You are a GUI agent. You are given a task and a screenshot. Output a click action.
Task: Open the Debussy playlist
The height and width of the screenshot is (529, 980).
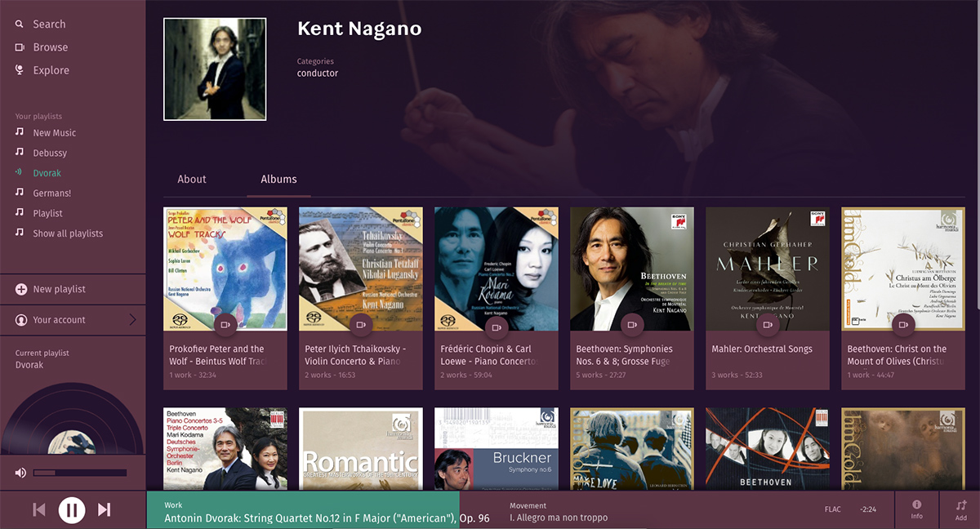tap(50, 153)
